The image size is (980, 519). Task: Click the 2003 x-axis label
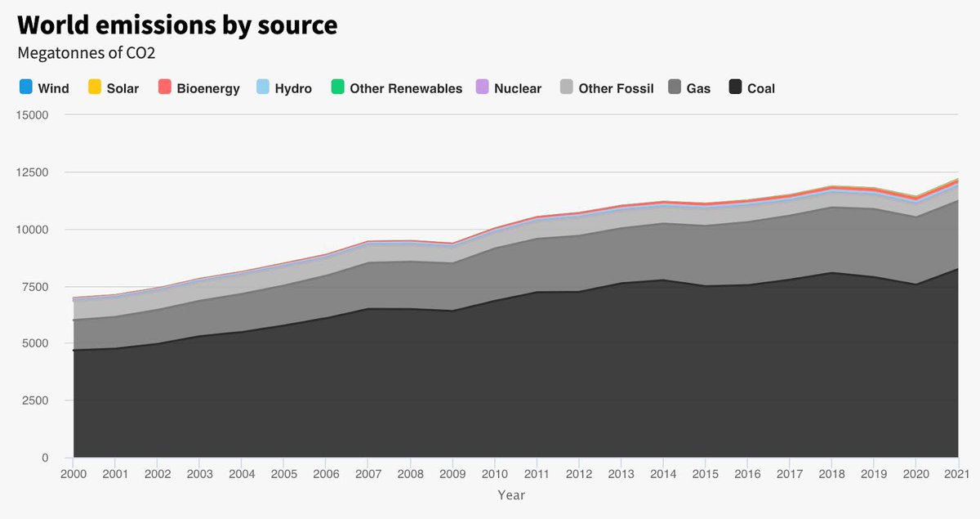coord(199,473)
